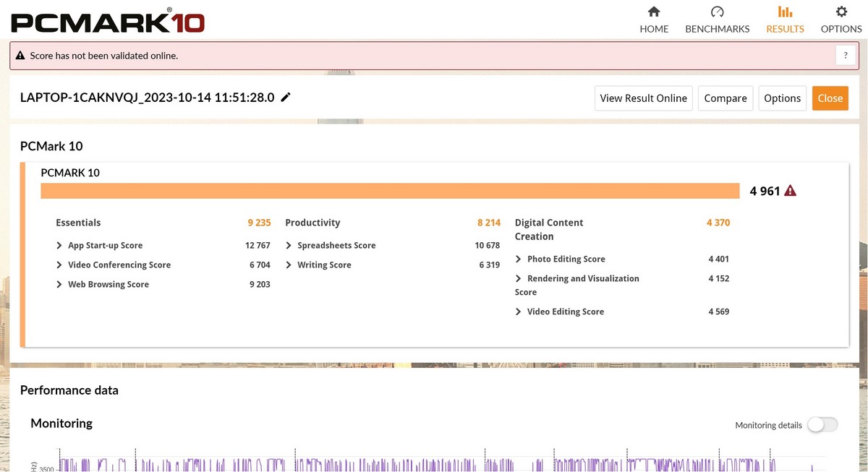
Task: Click the value 4 569
Action: point(719,312)
